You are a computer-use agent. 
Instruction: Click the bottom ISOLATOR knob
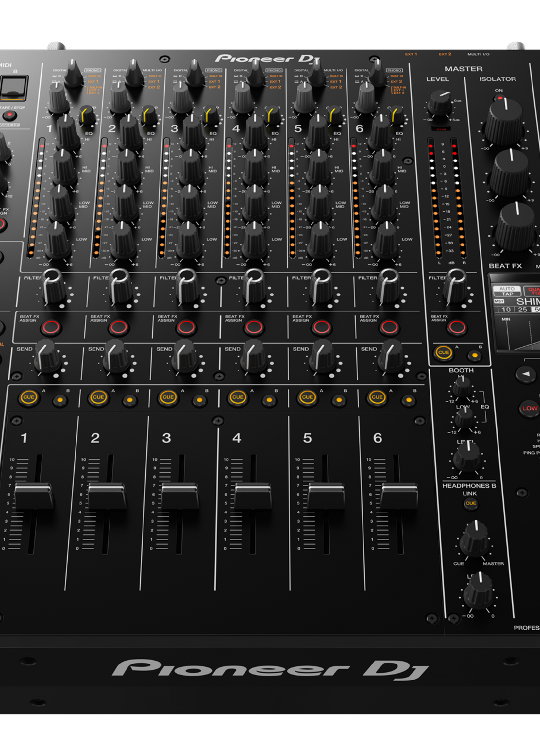point(516,227)
